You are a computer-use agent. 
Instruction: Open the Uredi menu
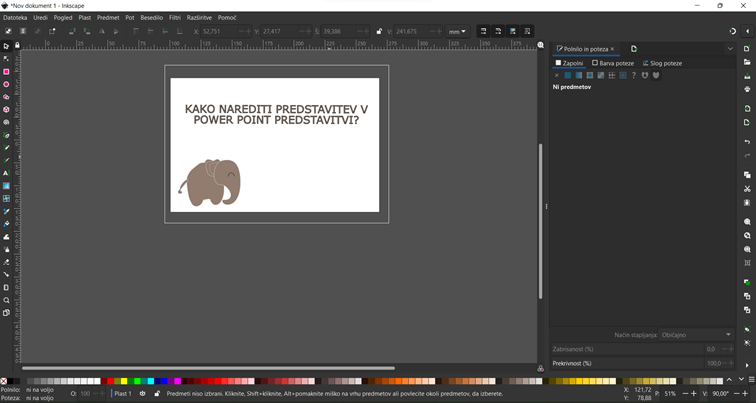[x=40, y=17]
